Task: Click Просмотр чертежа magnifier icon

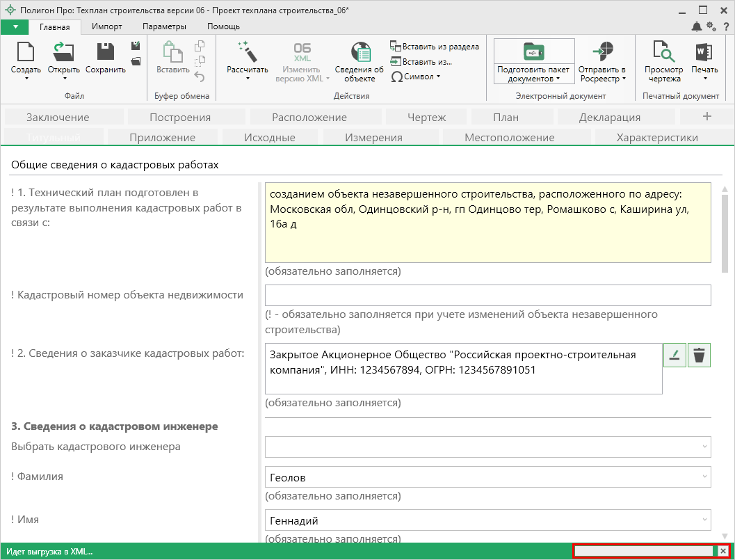Action: point(663,53)
